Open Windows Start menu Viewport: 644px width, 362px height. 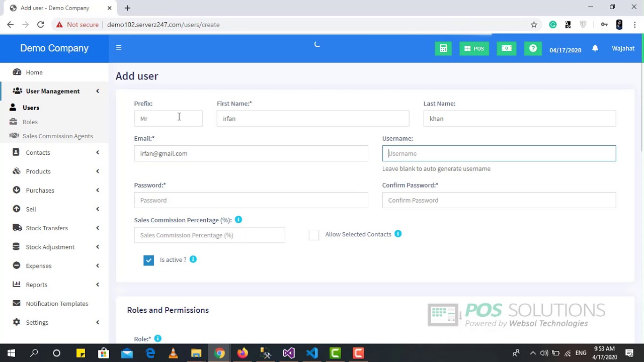[11, 353]
